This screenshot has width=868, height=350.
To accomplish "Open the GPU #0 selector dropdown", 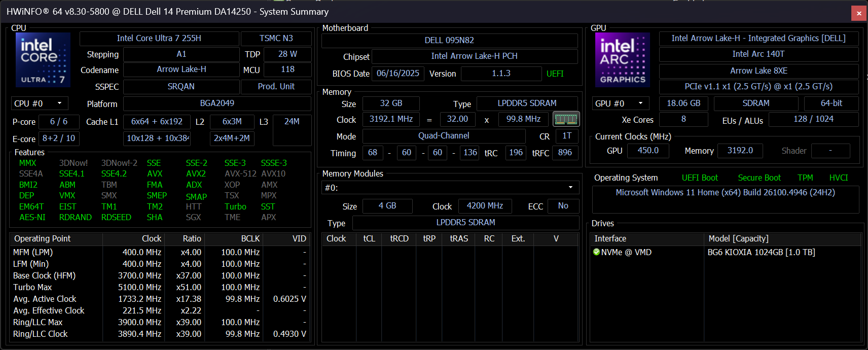I will coord(621,103).
